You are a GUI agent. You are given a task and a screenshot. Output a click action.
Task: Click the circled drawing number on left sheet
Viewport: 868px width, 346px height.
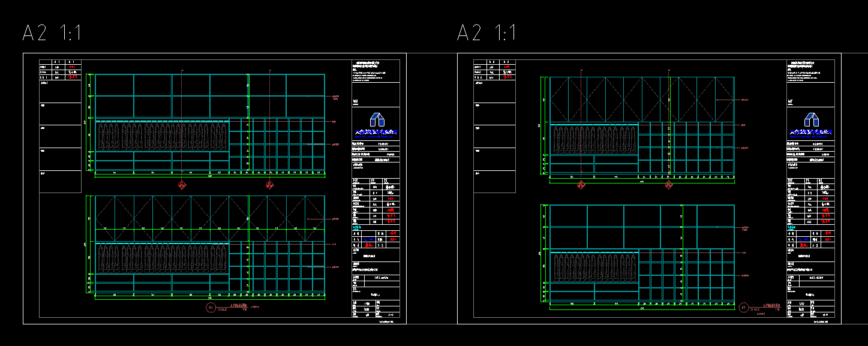pos(211,308)
